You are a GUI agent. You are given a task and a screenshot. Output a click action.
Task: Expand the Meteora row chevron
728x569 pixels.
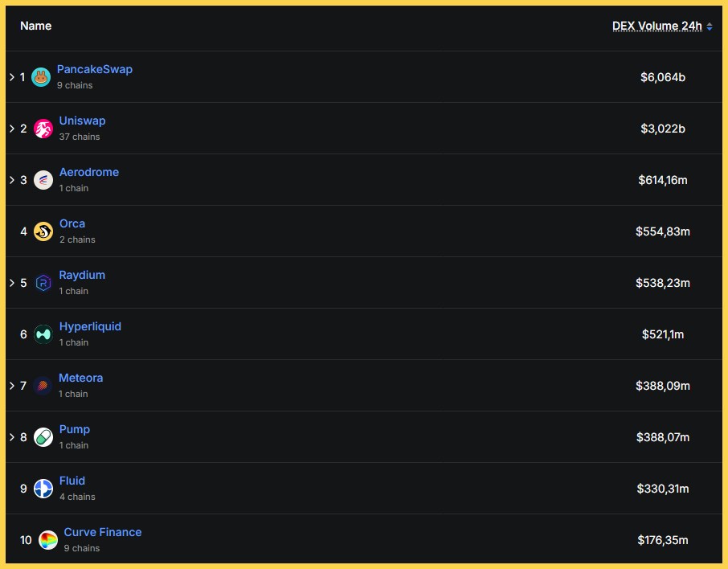[x=12, y=386]
